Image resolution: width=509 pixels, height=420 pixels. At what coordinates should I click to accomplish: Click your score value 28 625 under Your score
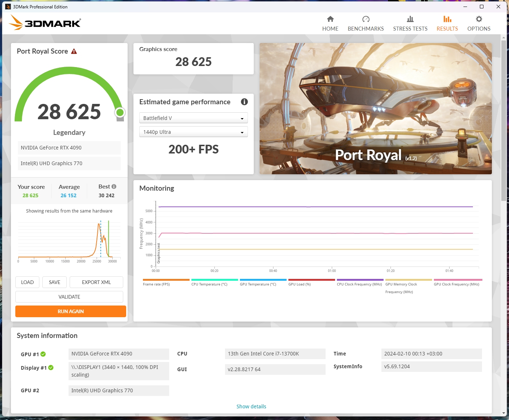(31, 195)
